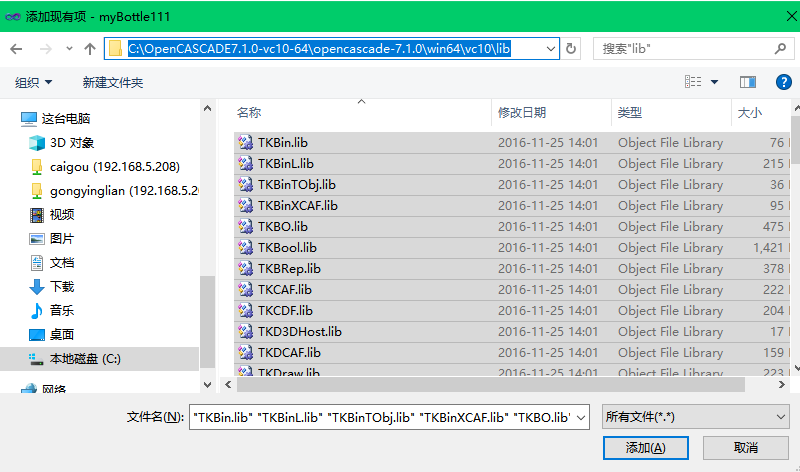Select 本地磁盘 (C:) drive
The image size is (800, 472).
(99, 359)
